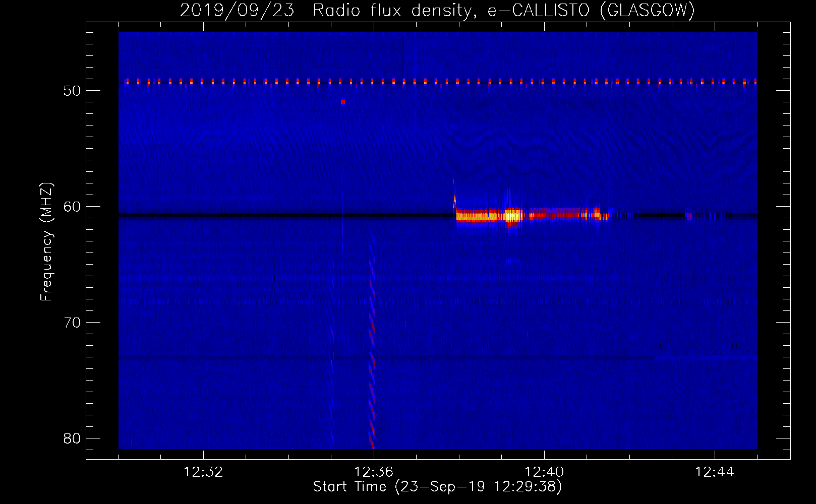
Task: Click the 80 frequency tick label
Action: (72, 438)
